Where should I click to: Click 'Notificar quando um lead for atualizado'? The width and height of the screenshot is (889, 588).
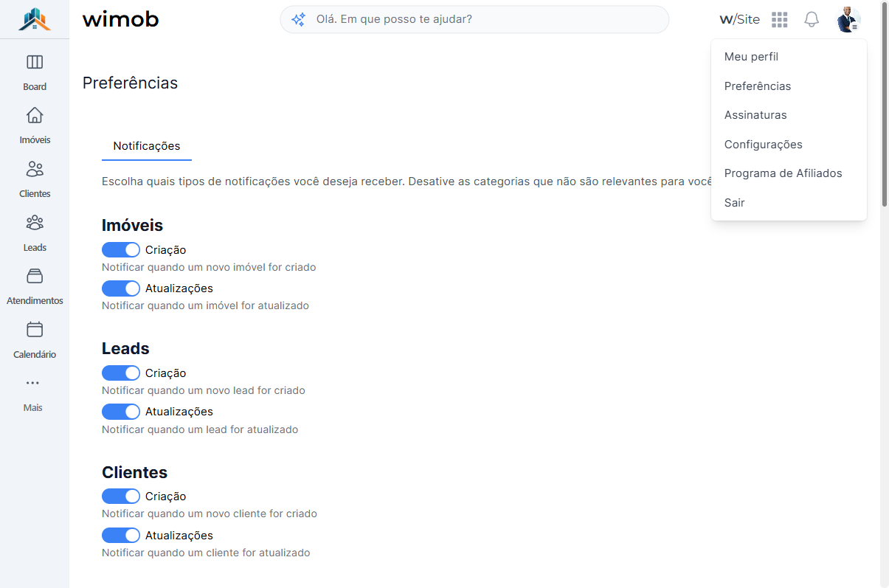click(200, 429)
